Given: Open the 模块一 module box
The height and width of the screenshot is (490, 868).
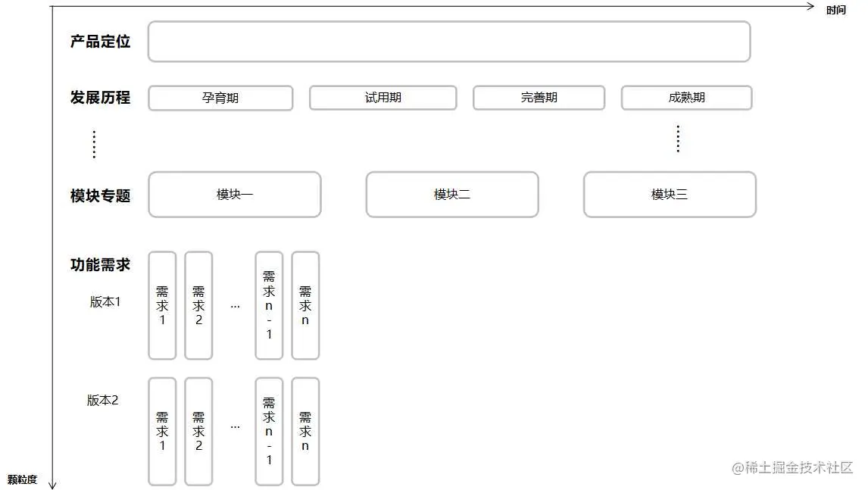Looking at the screenshot, I should [235, 195].
